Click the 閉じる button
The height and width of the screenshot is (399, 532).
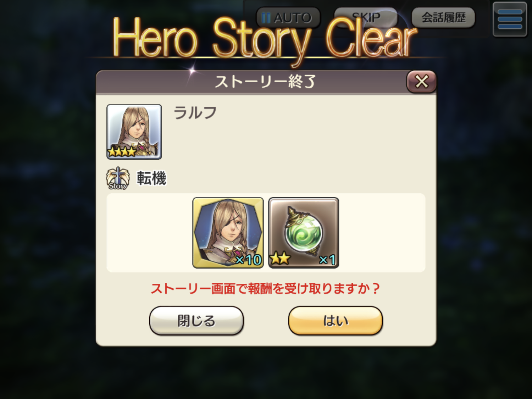pos(196,321)
